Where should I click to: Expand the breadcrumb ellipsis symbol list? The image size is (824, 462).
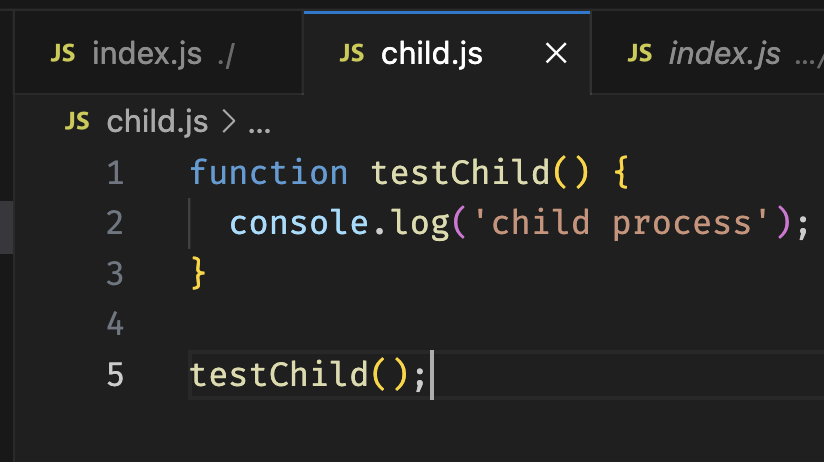259,124
